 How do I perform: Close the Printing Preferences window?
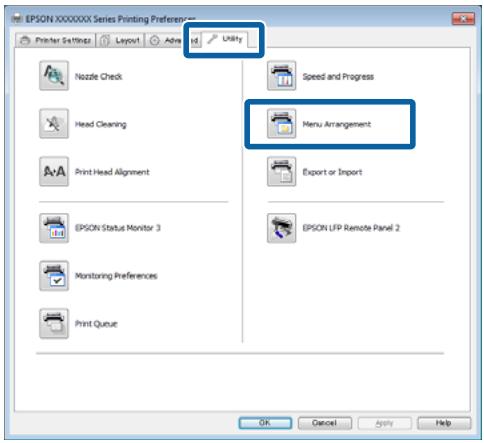(463, 19)
